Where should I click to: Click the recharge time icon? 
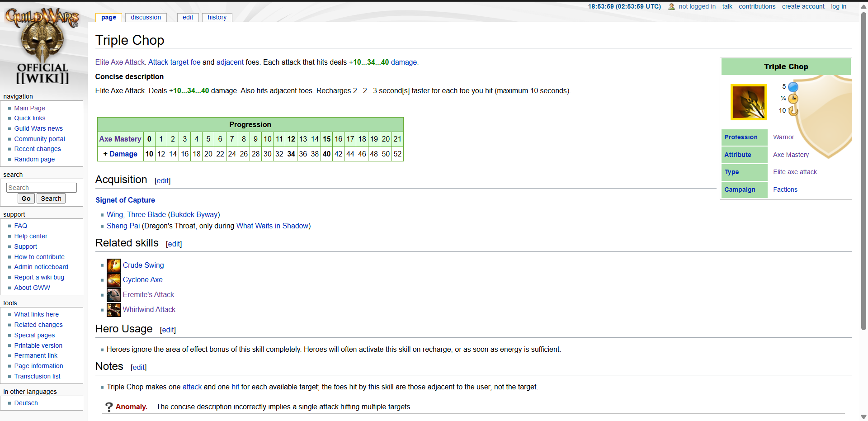[x=793, y=111]
